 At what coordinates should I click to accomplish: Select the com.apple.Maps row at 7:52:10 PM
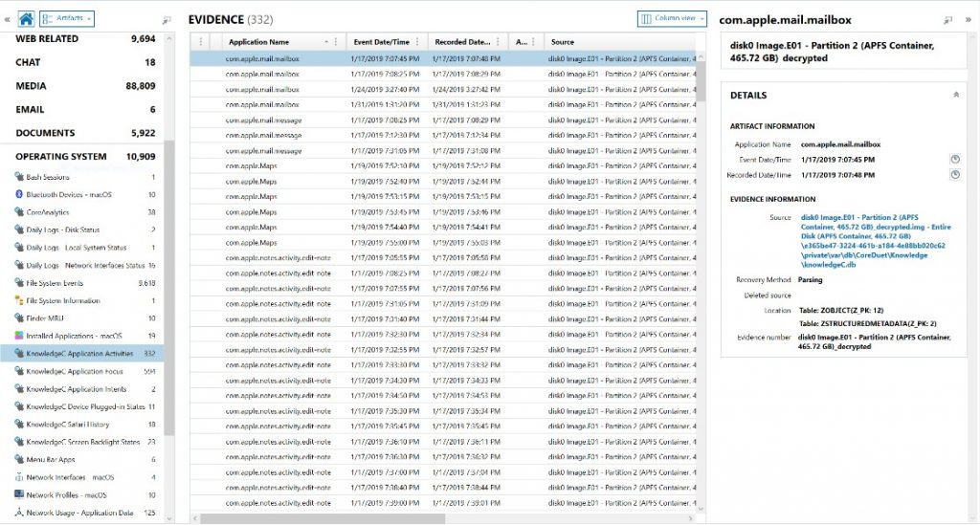443,165
